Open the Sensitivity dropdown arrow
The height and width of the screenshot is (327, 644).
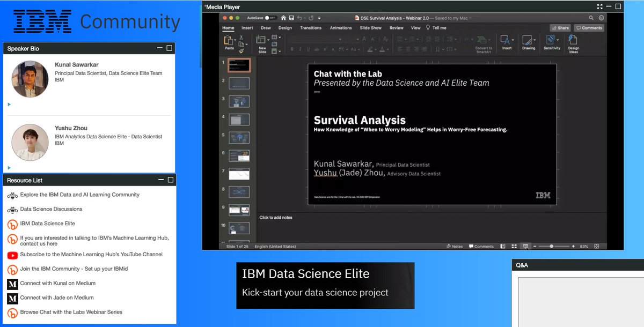(558, 39)
